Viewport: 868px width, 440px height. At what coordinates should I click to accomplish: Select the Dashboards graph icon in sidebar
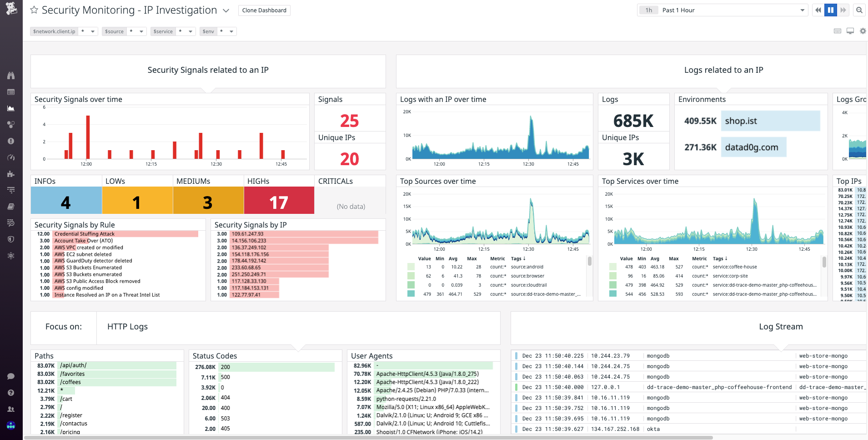click(x=10, y=108)
